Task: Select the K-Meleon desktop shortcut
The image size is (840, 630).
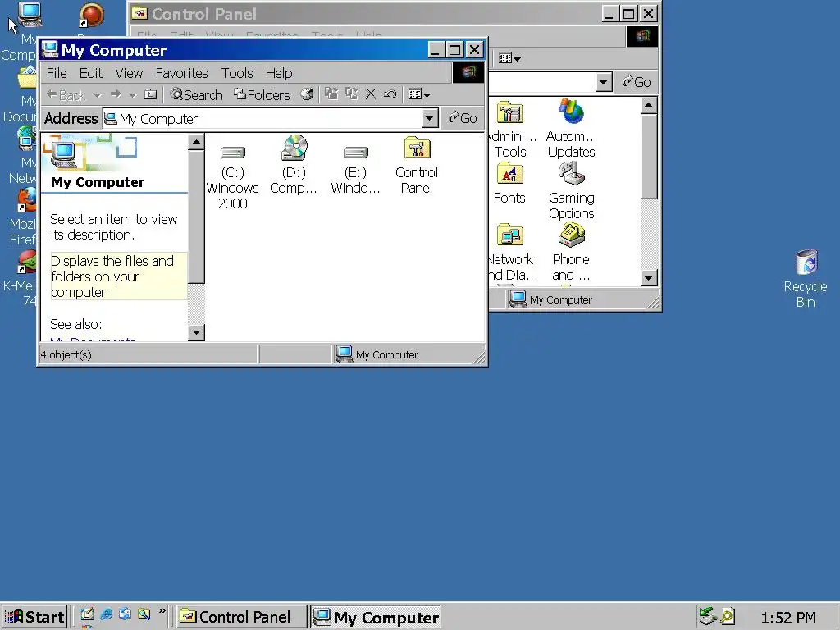Action: coord(20,279)
